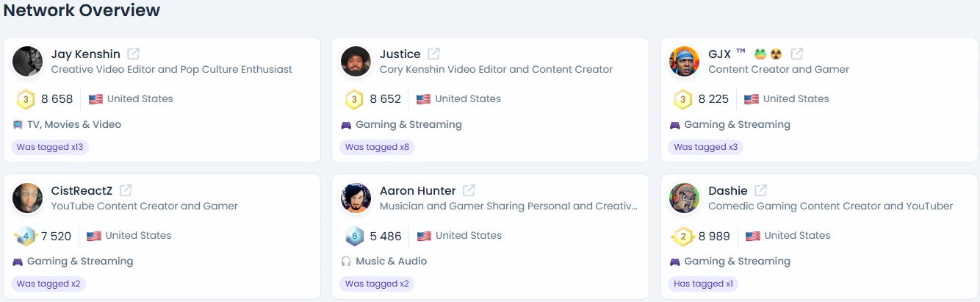Click the 'Has tagged x1' badge
Image resolution: width=980 pixels, height=302 pixels.
[x=703, y=284]
